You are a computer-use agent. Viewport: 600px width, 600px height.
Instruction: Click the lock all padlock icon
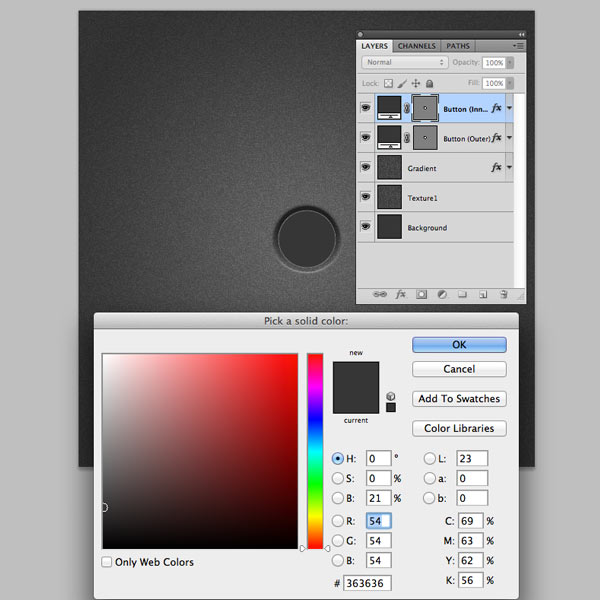(429, 83)
